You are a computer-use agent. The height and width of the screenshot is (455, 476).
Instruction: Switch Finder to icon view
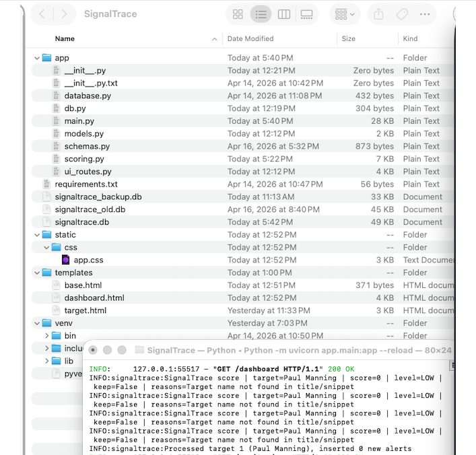[238, 14]
